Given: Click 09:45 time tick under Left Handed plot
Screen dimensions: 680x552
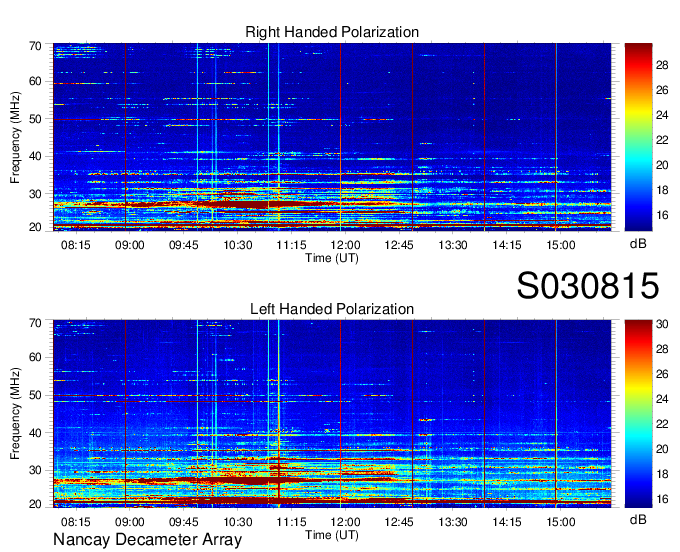Looking at the screenshot, I should coord(183,522).
